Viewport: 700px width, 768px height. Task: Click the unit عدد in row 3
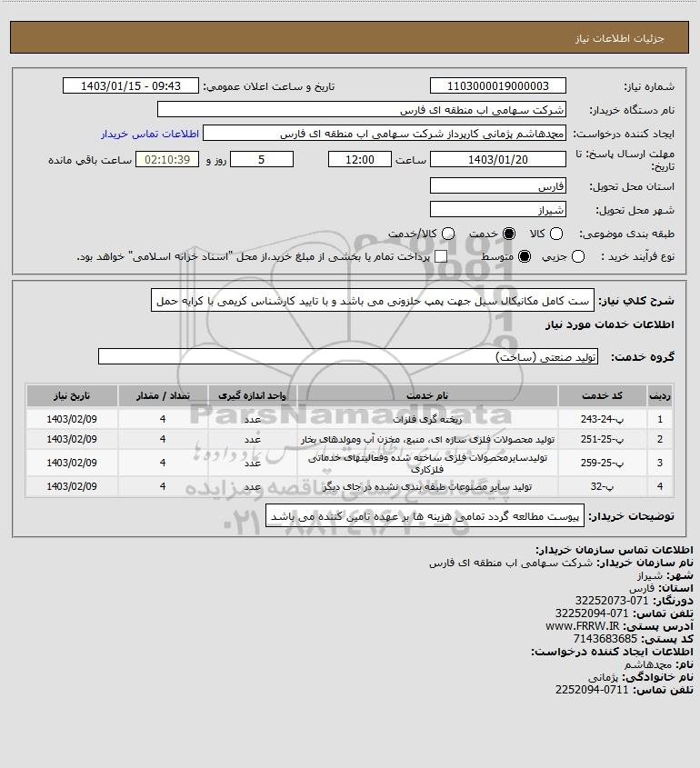[253, 463]
